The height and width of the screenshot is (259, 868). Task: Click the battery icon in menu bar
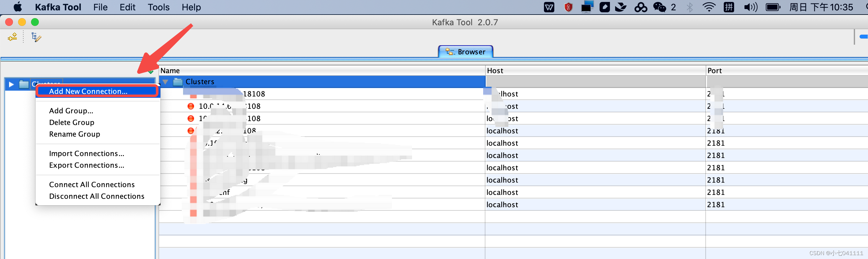coord(773,7)
